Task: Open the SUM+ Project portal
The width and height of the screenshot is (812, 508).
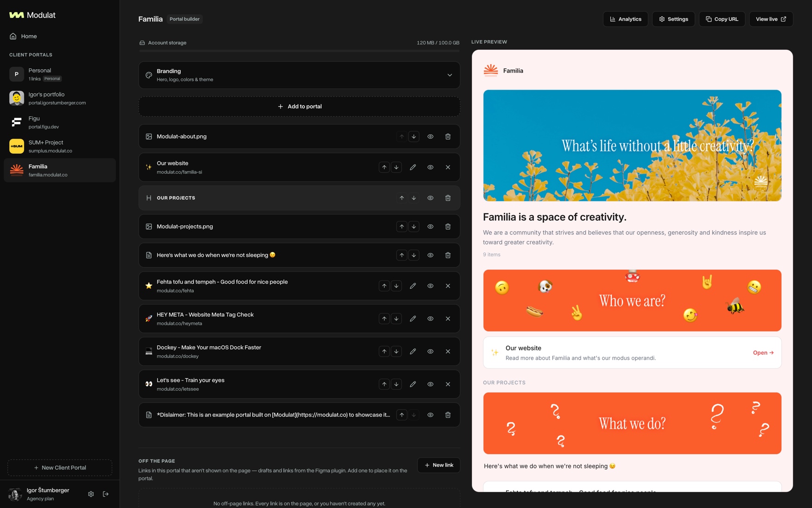Action: tap(60, 146)
